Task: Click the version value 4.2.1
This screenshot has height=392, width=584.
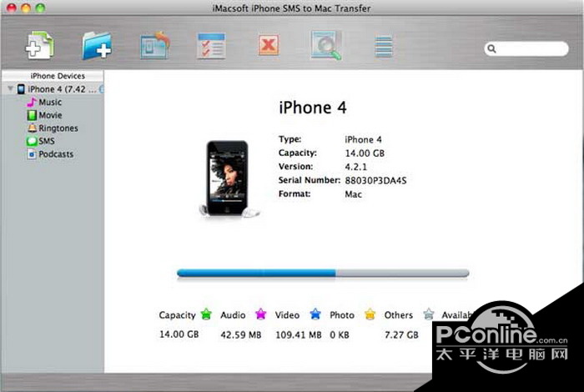Action: [355, 167]
